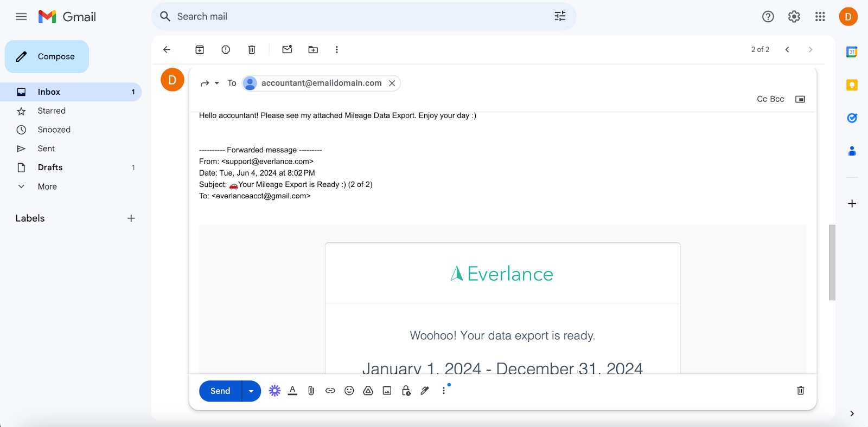Toggle text formatting options
This screenshot has width=868, height=427.
point(292,391)
